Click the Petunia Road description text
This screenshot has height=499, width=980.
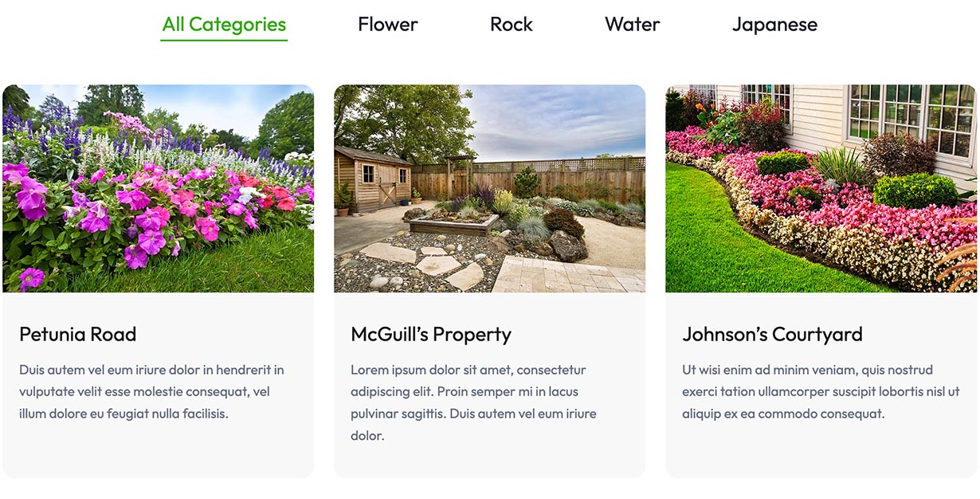(x=152, y=391)
